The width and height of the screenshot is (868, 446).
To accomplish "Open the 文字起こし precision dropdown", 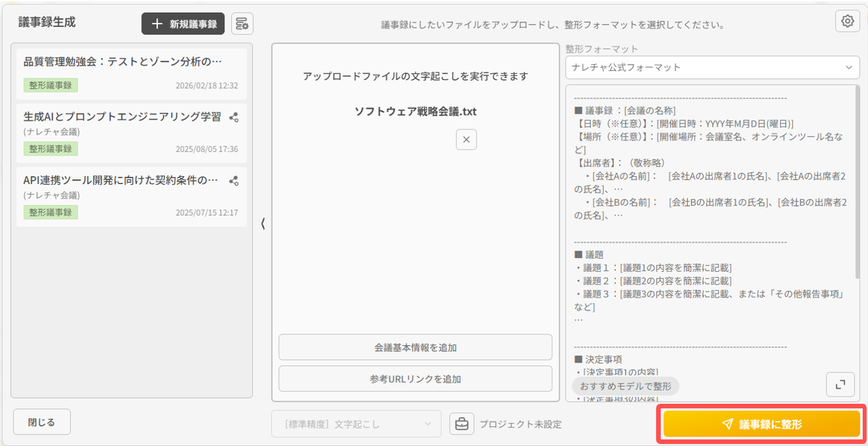I will click(x=356, y=424).
